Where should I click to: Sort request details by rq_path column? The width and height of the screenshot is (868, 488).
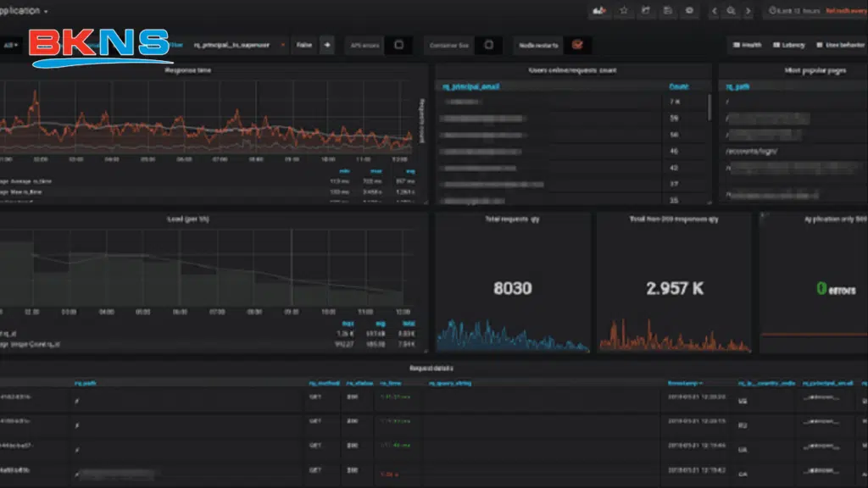click(x=85, y=383)
